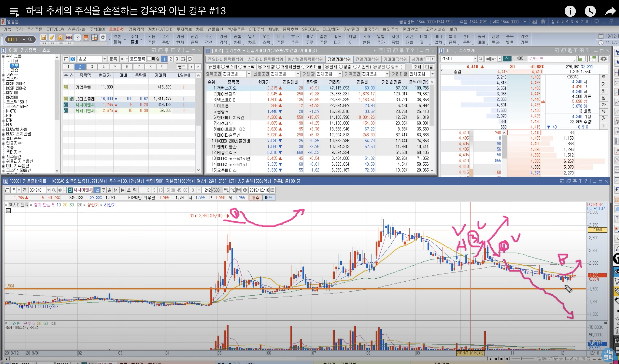
Task: Open the 차트 menu
Action: [200, 29]
